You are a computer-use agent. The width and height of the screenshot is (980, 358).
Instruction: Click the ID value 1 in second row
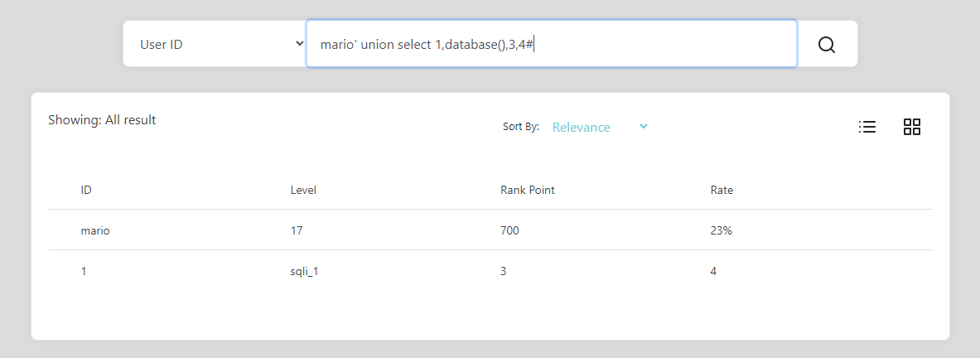84,272
